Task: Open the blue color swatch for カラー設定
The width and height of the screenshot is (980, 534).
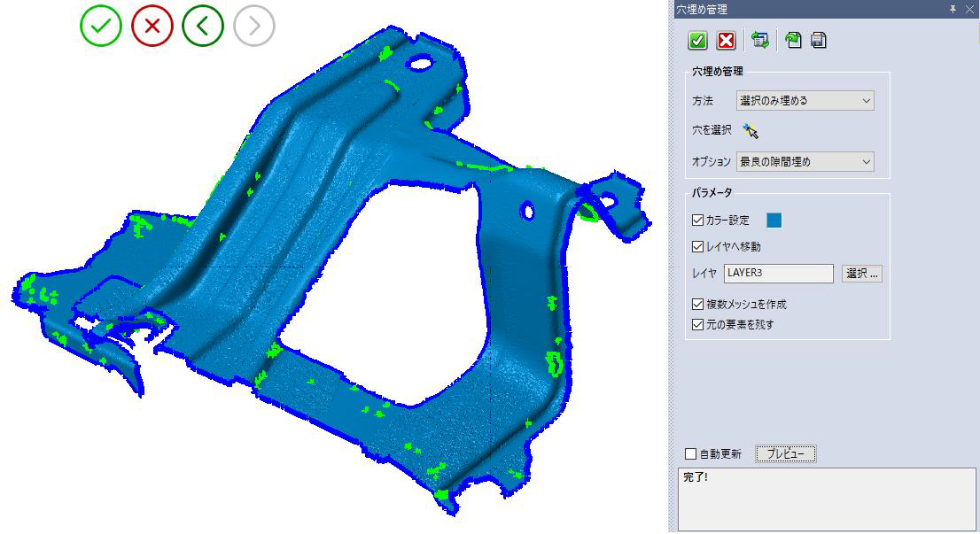Action: coord(774,221)
